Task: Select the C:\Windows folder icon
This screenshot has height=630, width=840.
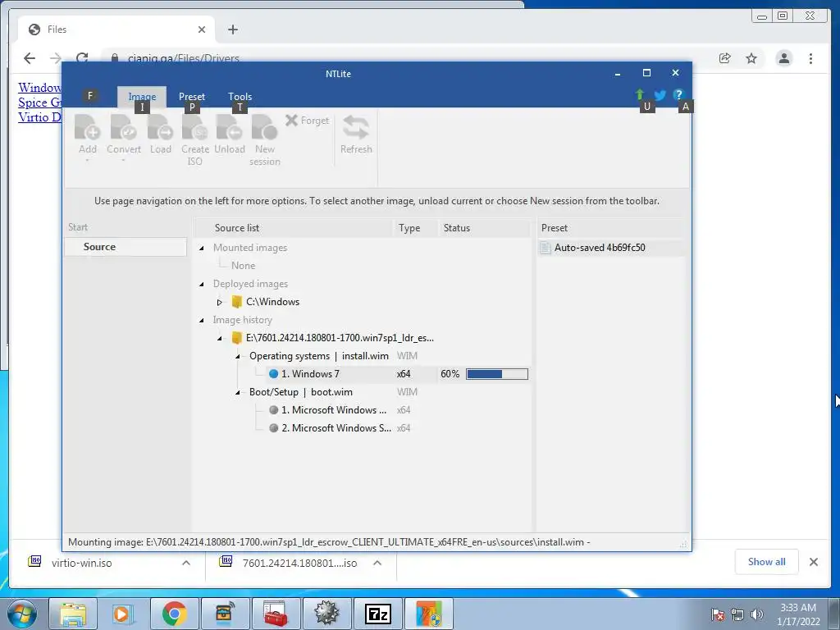Action: (x=236, y=302)
